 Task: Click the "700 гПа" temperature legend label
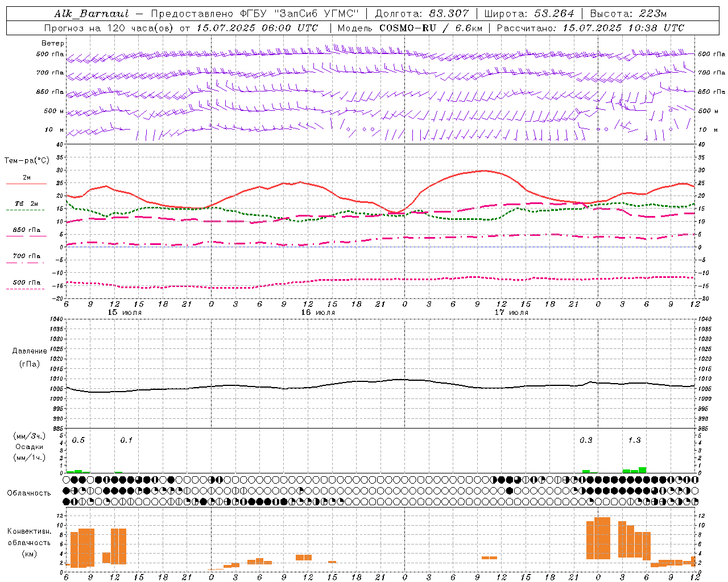[27, 256]
